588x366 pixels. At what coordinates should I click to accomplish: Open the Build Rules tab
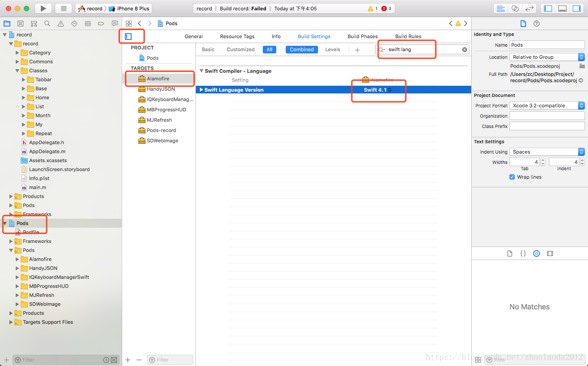(x=408, y=36)
